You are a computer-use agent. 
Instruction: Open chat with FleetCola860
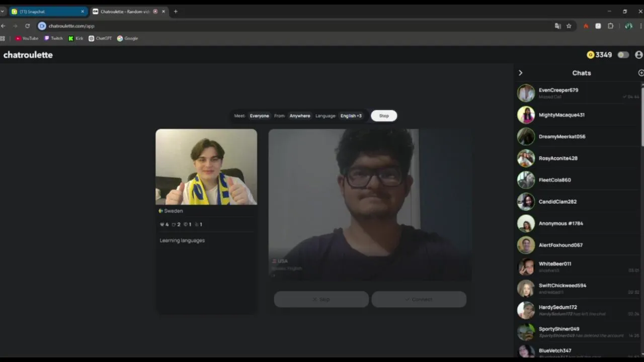click(x=579, y=179)
